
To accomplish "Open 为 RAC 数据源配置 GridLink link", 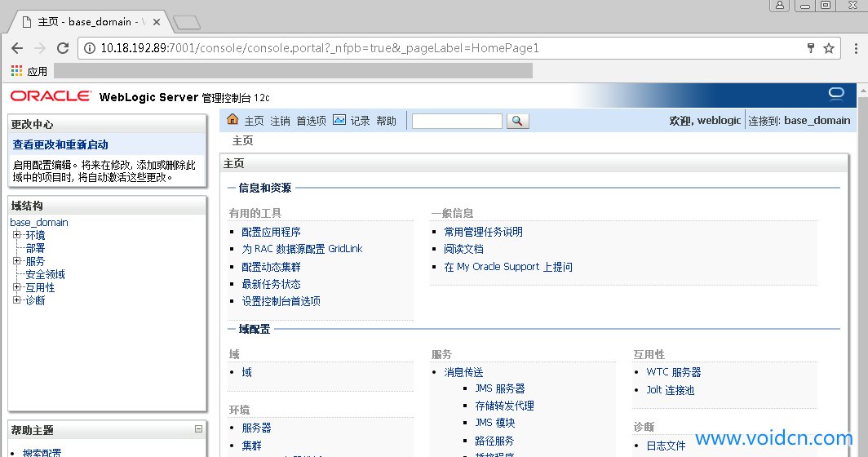I will (x=302, y=249).
